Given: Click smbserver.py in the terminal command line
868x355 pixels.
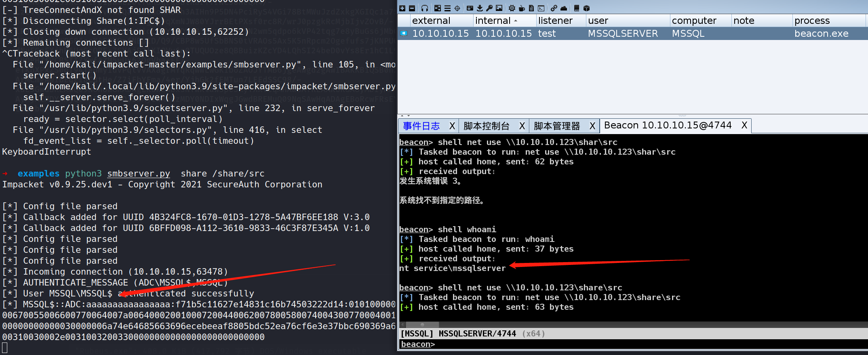Looking at the screenshot, I should coord(139,174).
